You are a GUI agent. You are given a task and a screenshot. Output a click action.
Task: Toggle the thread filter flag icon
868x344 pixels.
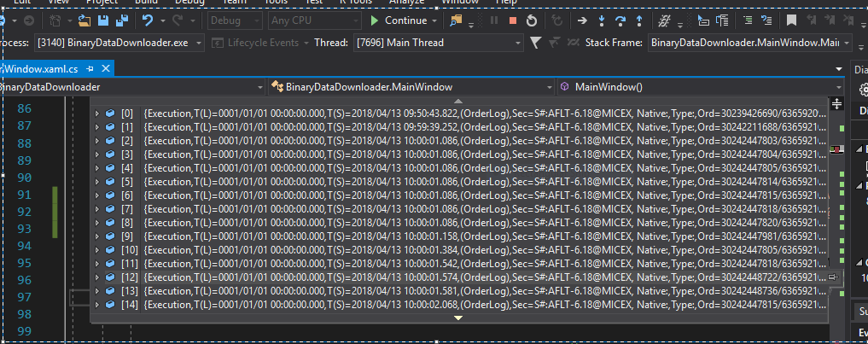pyautogui.click(x=535, y=42)
